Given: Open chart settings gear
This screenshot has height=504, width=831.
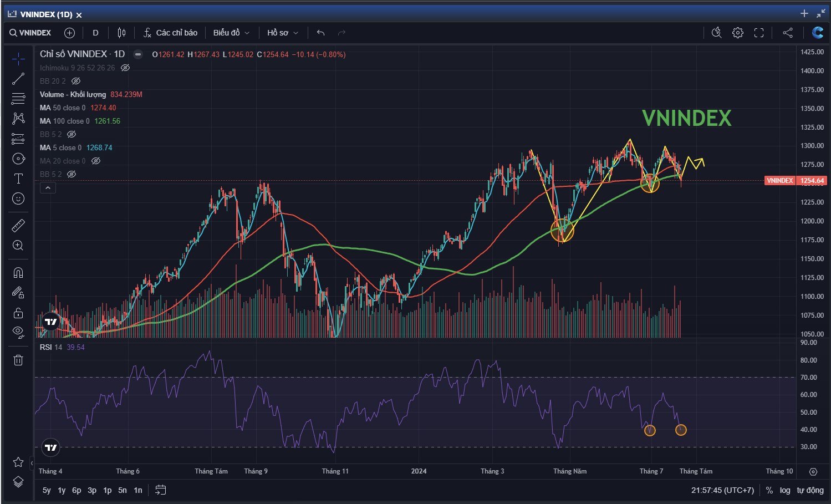Looking at the screenshot, I should pyautogui.click(x=737, y=33).
